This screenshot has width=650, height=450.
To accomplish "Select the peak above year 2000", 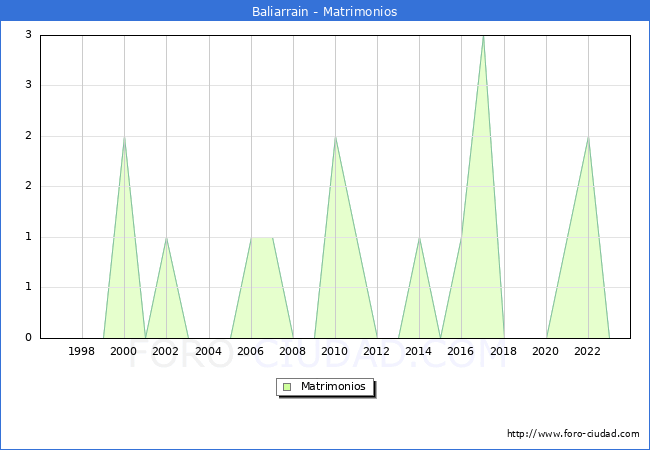I will [x=124, y=137].
